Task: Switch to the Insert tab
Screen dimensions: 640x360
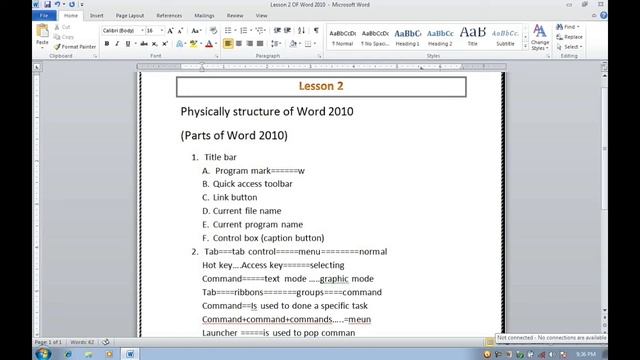Action: (97, 16)
